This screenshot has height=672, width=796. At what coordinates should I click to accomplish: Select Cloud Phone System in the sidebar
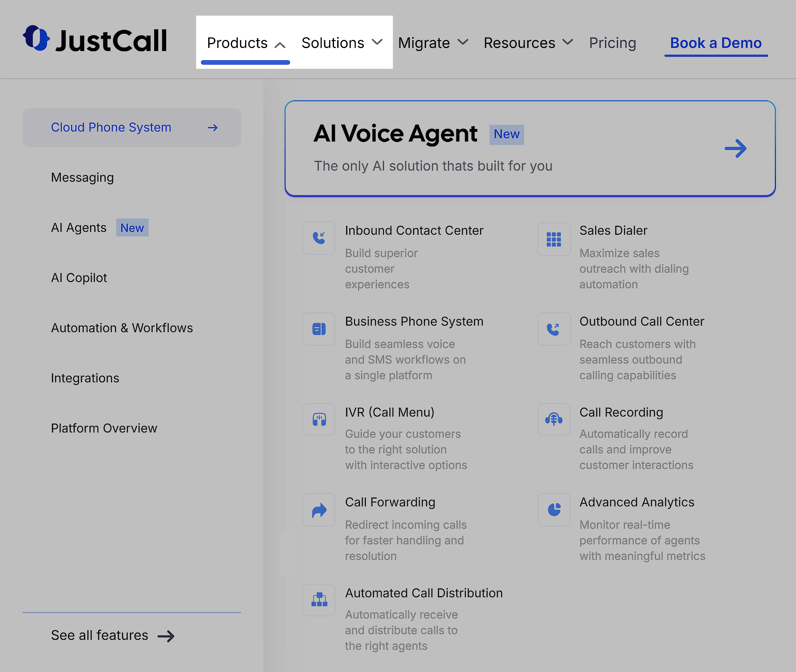click(x=111, y=127)
